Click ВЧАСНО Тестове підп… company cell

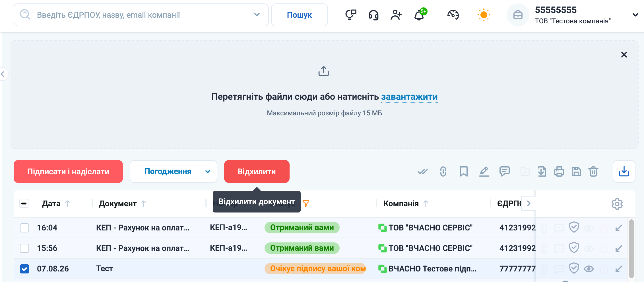tap(432, 269)
